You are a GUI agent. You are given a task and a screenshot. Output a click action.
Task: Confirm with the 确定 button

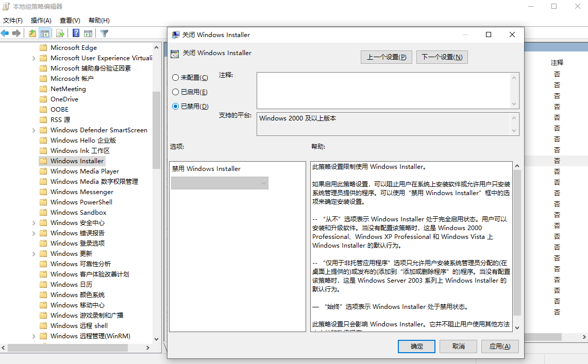click(x=416, y=346)
